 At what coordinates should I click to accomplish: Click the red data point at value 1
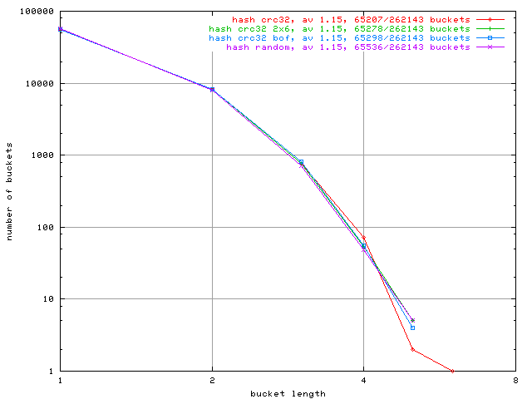[x=452, y=372]
